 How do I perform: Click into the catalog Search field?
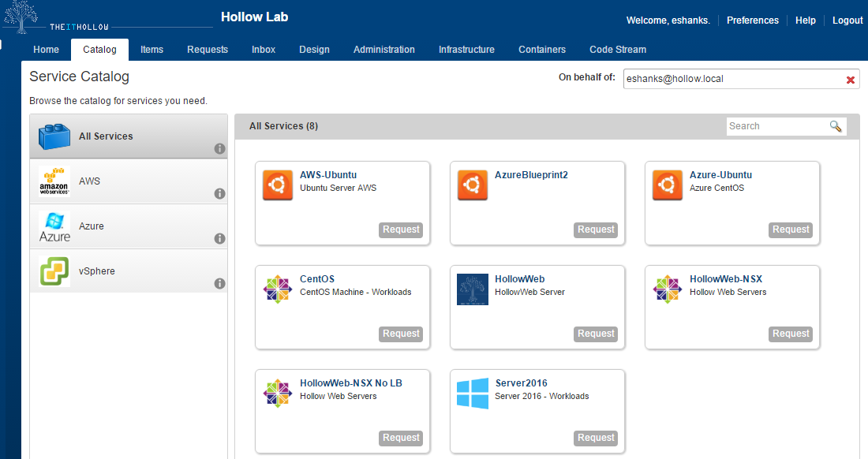tap(775, 126)
